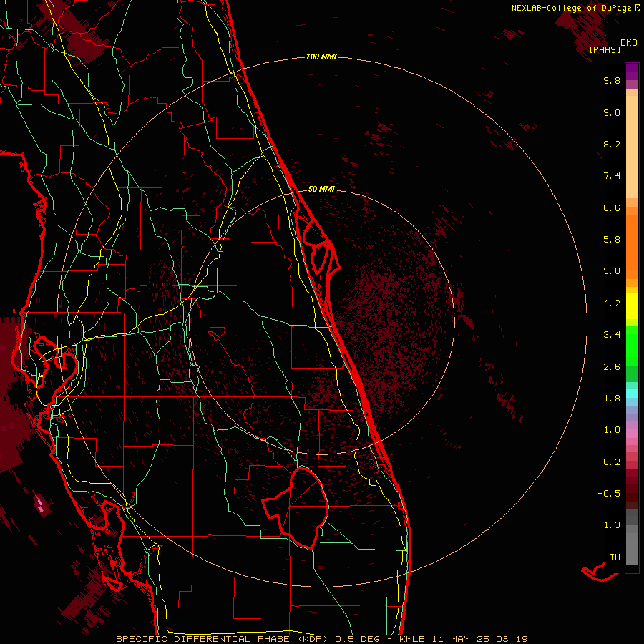
Task: Click the 9.8 legend value
Action: click(612, 80)
